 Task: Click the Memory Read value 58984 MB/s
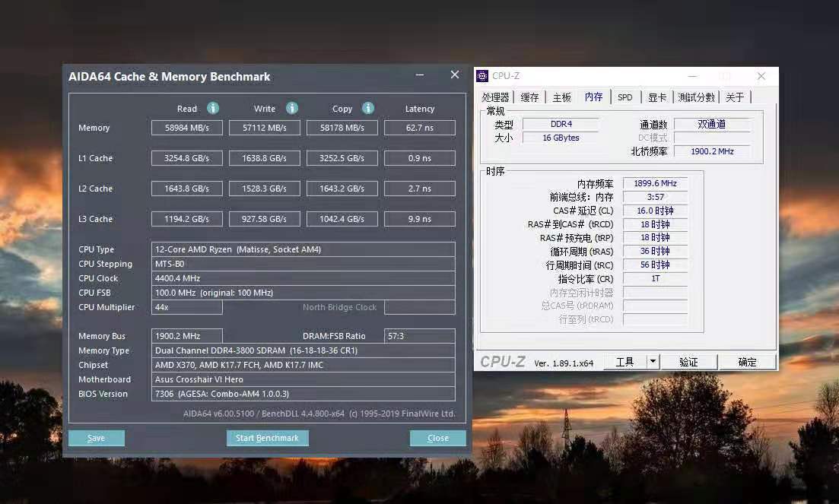[x=187, y=128]
